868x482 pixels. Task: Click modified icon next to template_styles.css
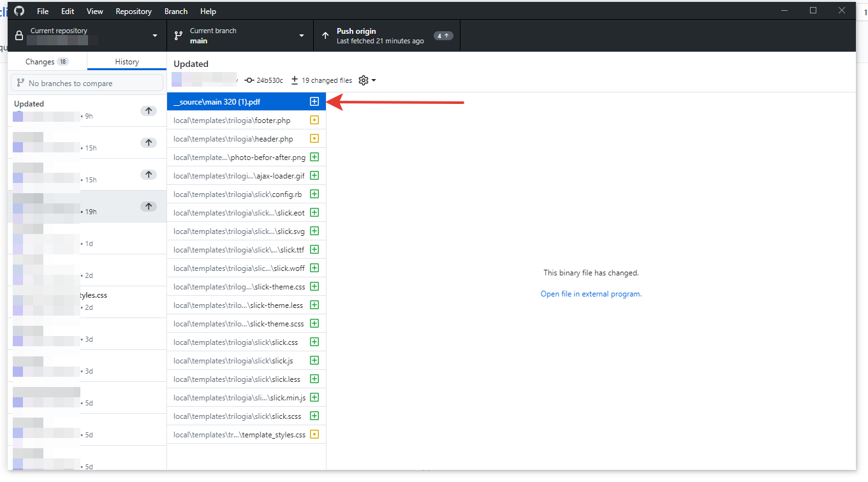point(314,434)
